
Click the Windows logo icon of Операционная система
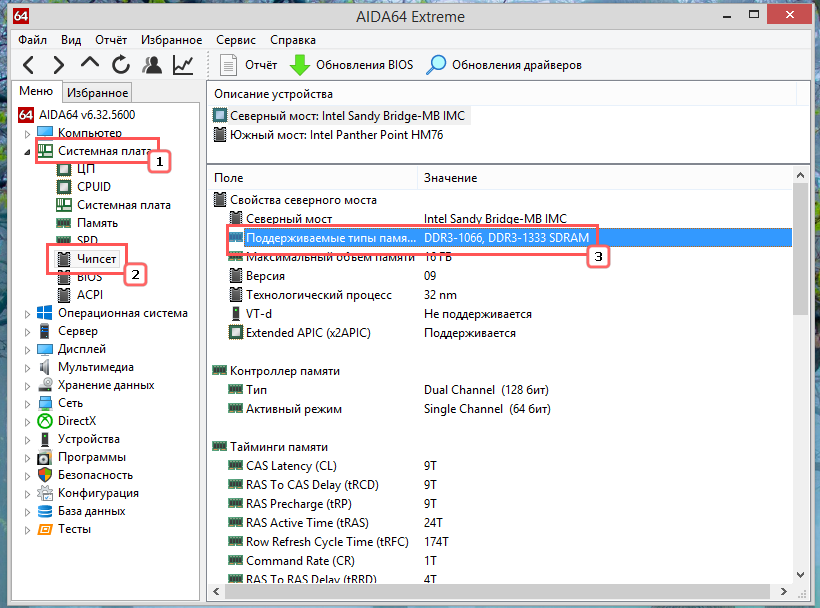click(44, 313)
